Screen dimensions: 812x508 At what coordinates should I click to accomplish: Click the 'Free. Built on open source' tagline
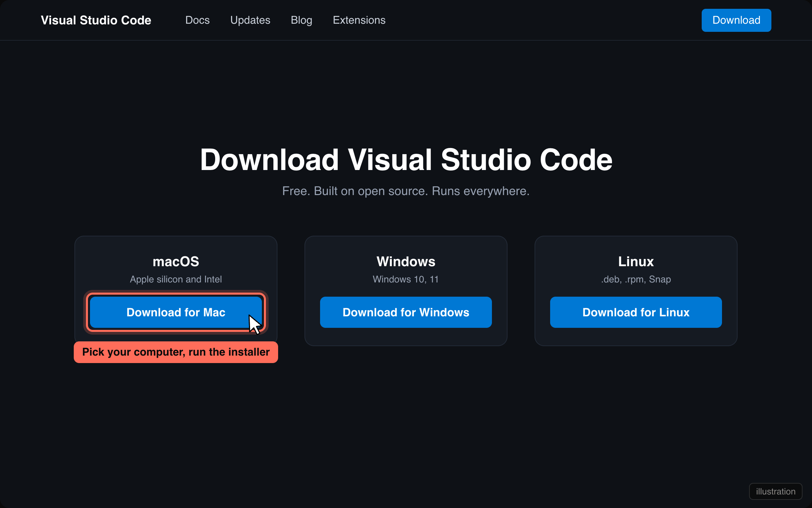[x=406, y=191]
